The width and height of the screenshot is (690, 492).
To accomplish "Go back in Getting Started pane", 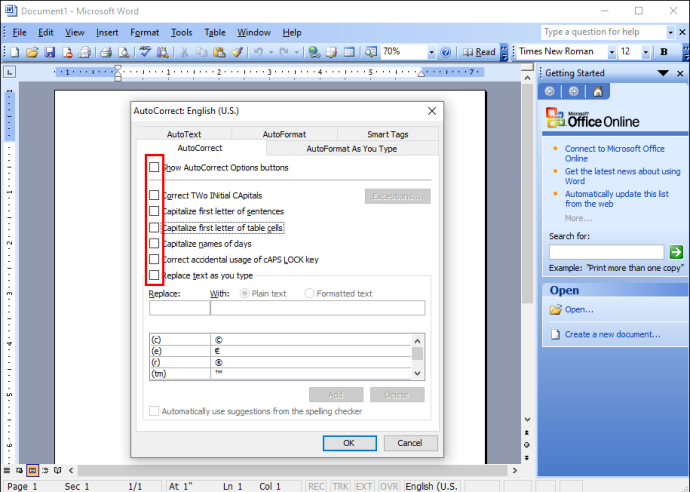I will [549, 91].
